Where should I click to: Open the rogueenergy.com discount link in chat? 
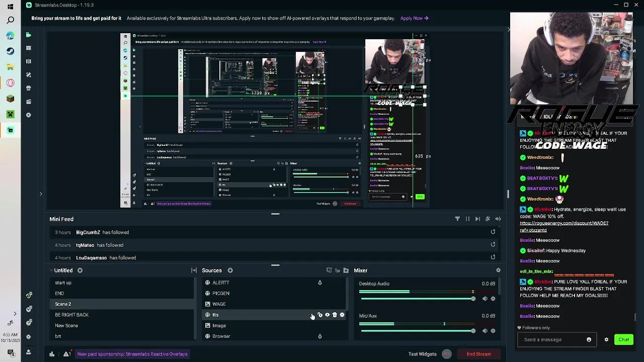(563, 226)
